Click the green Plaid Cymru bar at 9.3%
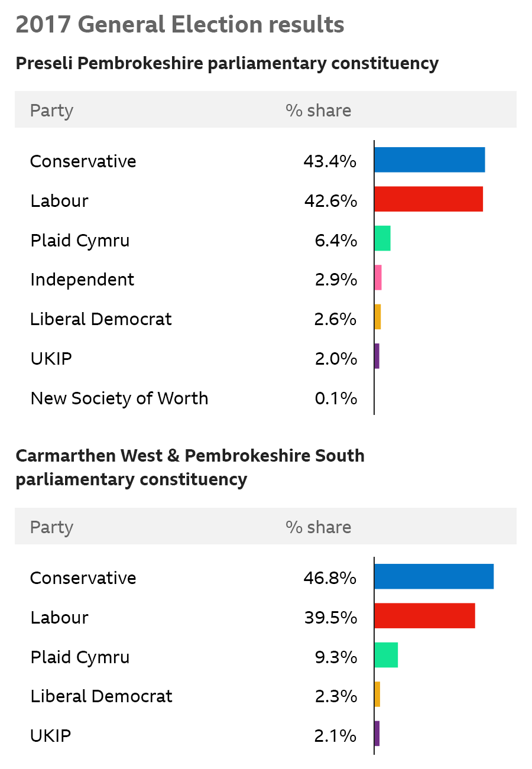The image size is (532, 769). 386,656
